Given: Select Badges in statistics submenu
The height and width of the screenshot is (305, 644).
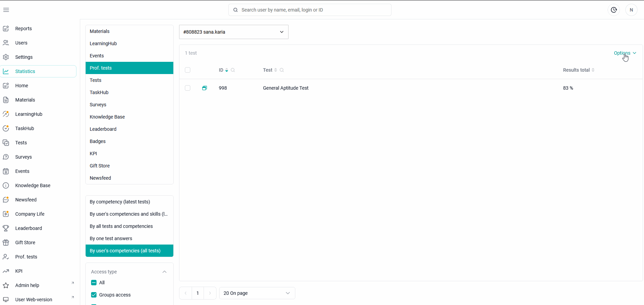Looking at the screenshot, I should point(129,141).
